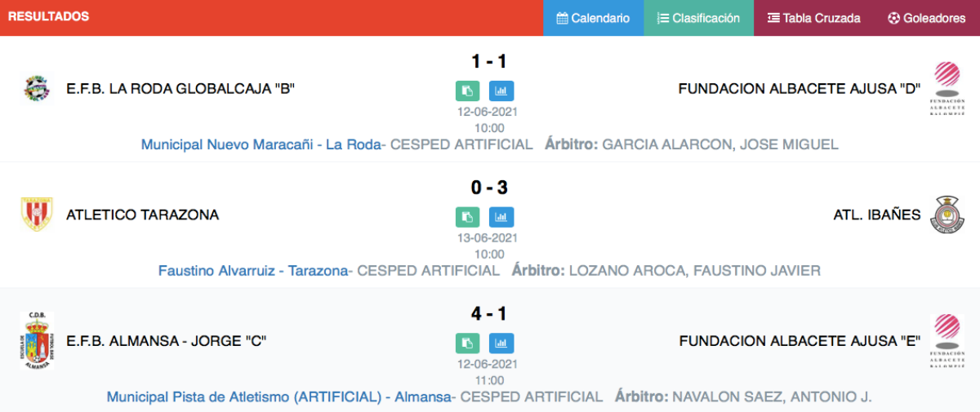Click the 0 - 3 match score
The image size is (980, 412).
tap(489, 188)
